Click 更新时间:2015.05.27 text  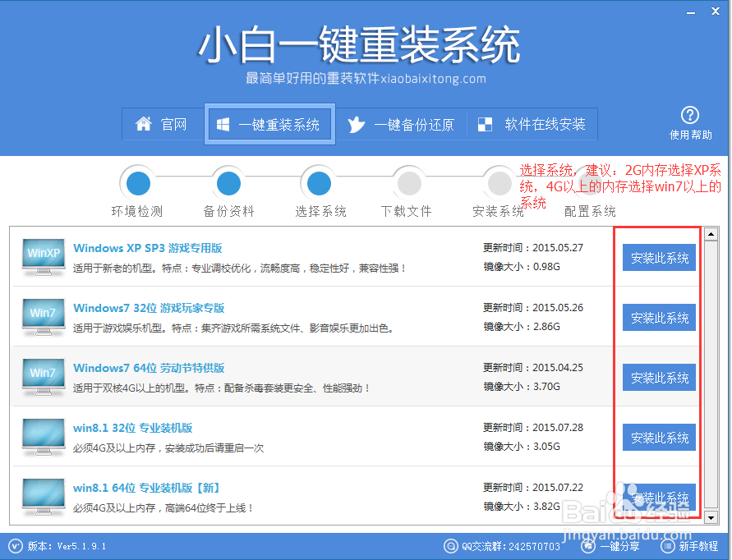coord(533,248)
